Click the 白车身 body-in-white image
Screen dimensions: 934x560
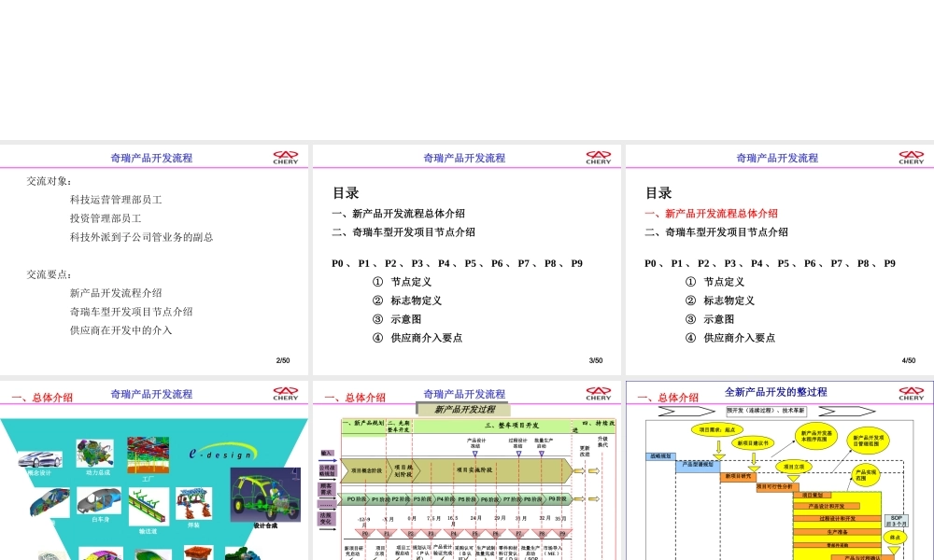click(x=99, y=501)
